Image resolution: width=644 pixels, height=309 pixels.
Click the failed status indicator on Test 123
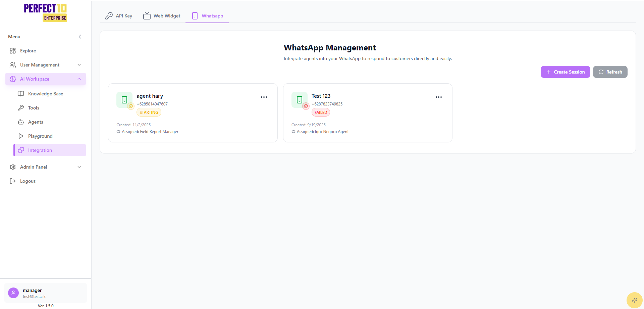pyautogui.click(x=306, y=106)
